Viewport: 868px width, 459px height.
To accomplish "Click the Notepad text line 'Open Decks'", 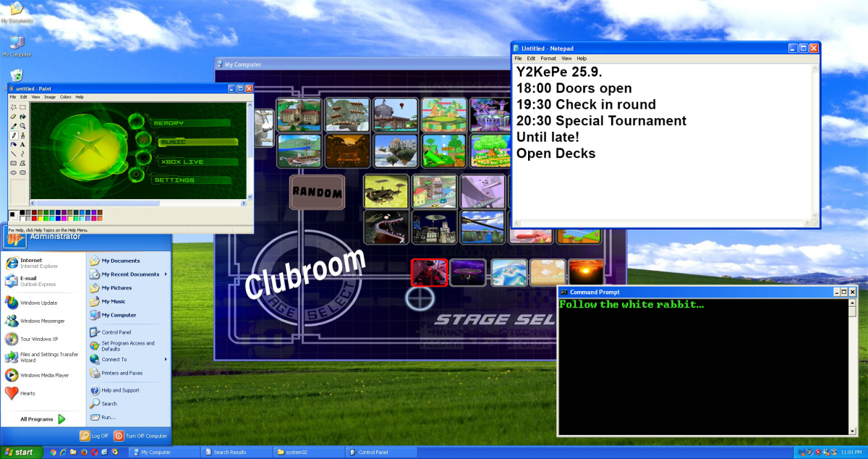I will pos(556,153).
